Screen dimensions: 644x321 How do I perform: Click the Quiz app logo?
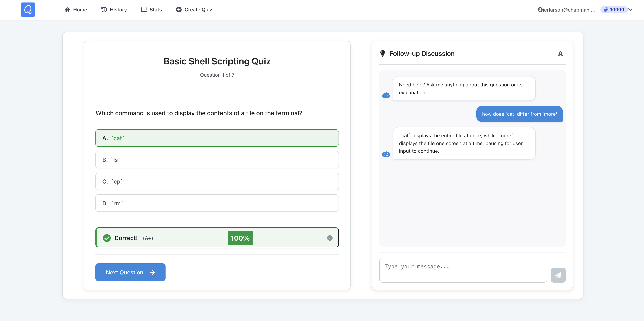coord(28,9)
